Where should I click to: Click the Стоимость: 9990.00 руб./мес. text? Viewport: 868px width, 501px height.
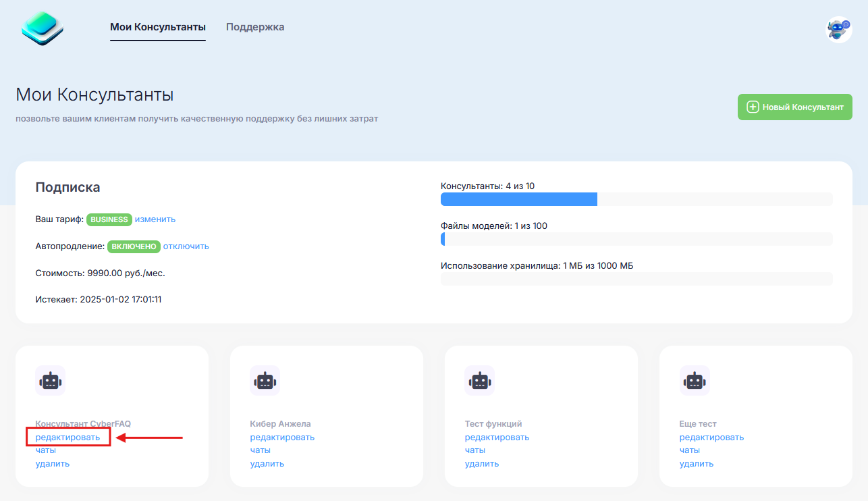tap(100, 273)
